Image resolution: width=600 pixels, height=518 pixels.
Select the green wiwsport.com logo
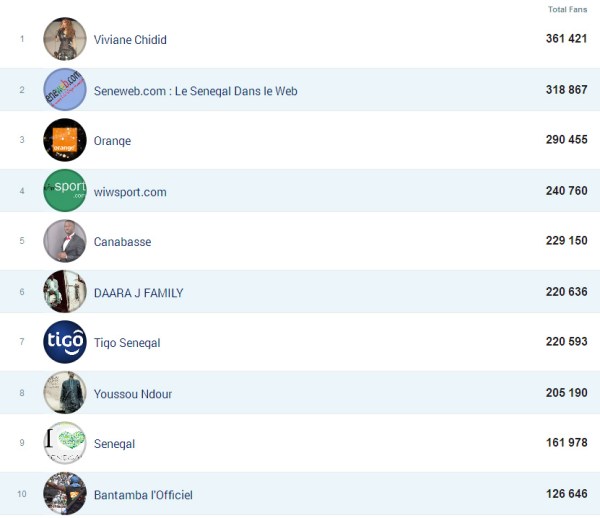coord(65,191)
